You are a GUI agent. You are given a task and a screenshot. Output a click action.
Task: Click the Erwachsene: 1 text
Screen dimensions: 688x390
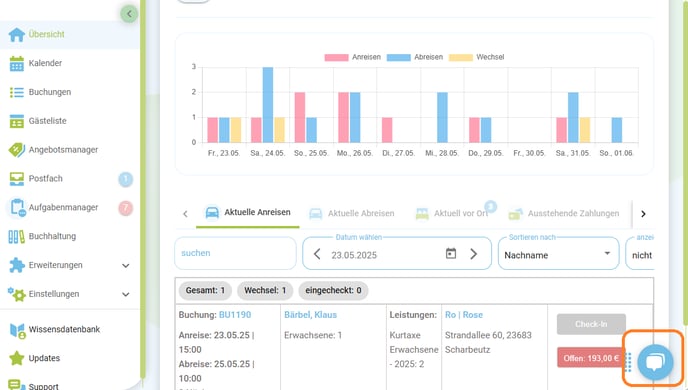[x=313, y=335]
